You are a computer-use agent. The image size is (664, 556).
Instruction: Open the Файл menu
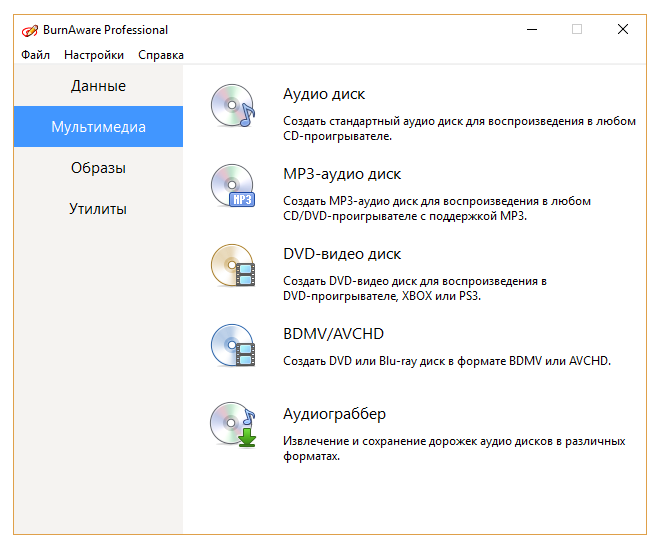click(x=36, y=55)
